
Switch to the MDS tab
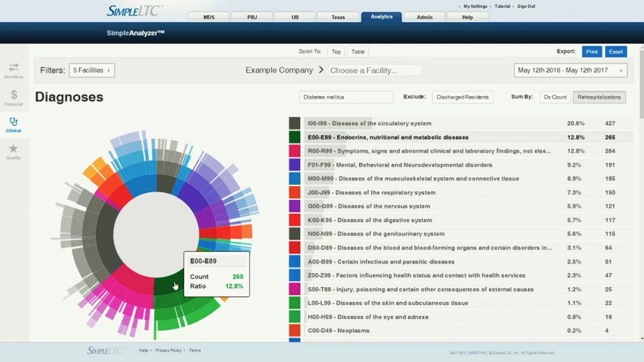pyautogui.click(x=208, y=17)
